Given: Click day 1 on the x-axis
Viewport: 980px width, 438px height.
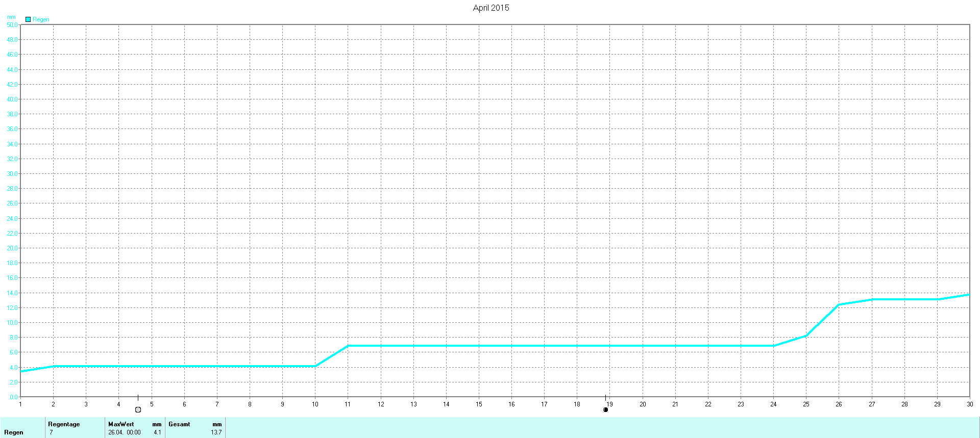Looking at the screenshot, I should [x=20, y=404].
